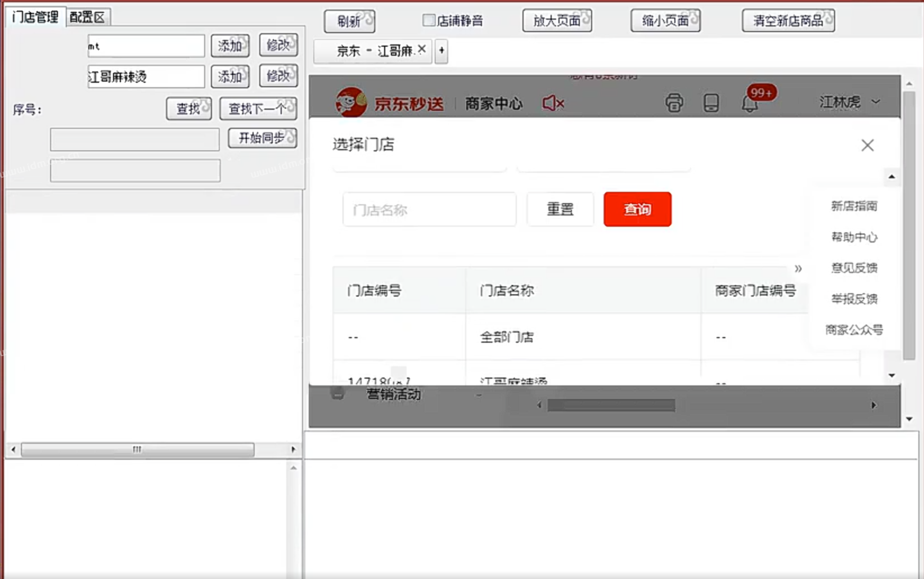Focus the 序号 input field

click(x=134, y=140)
